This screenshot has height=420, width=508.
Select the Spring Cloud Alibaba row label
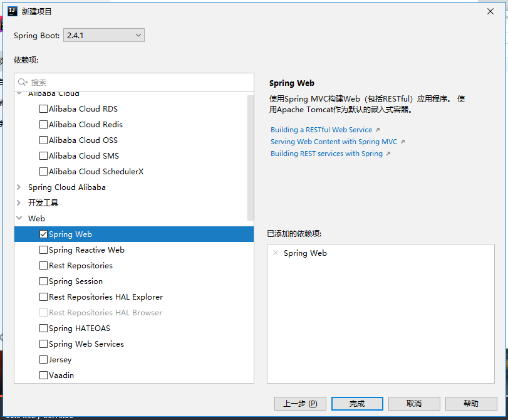(x=67, y=187)
